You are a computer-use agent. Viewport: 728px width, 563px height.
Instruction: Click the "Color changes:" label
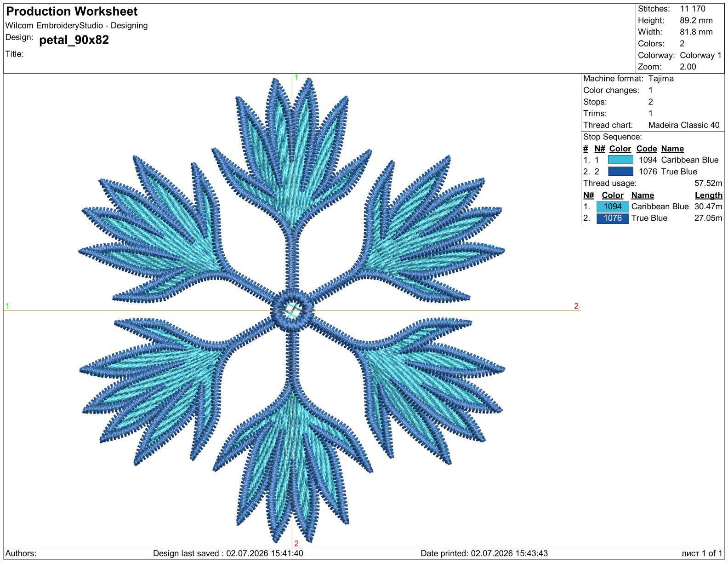pos(611,90)
